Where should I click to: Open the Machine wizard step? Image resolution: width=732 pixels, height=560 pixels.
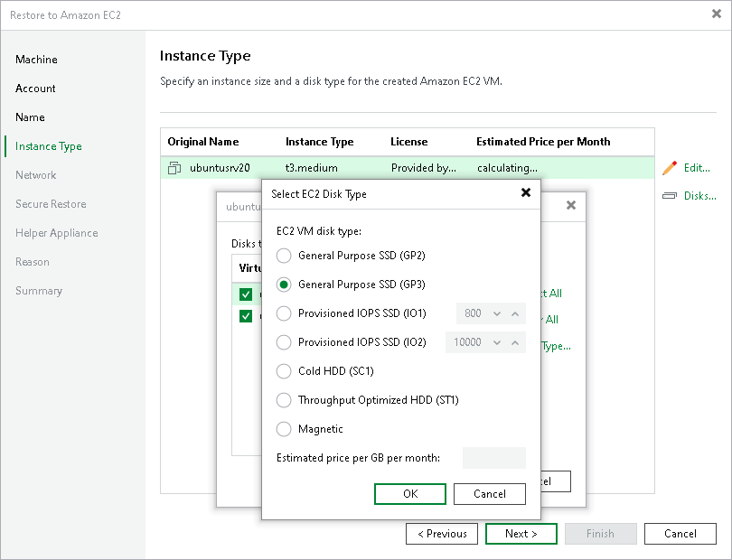pyautogui.click(x=36, y=60)
